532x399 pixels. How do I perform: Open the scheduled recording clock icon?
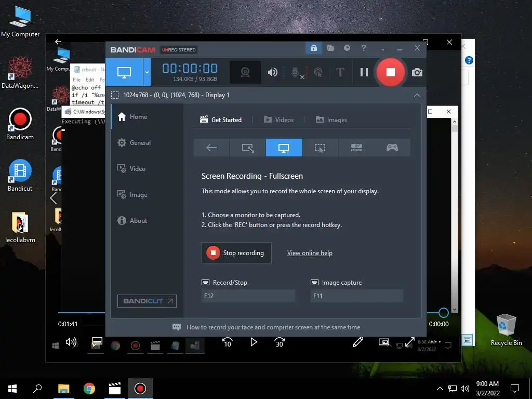point(347,48)
